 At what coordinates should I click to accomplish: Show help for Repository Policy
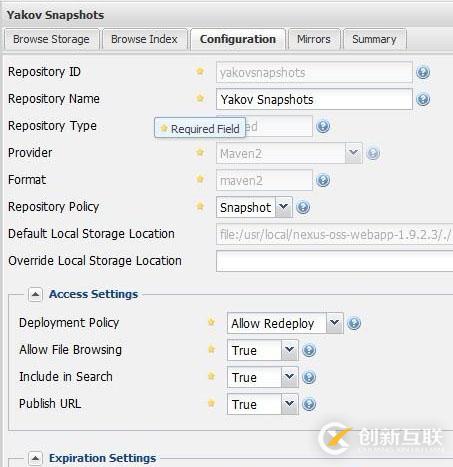coord(303,207)
